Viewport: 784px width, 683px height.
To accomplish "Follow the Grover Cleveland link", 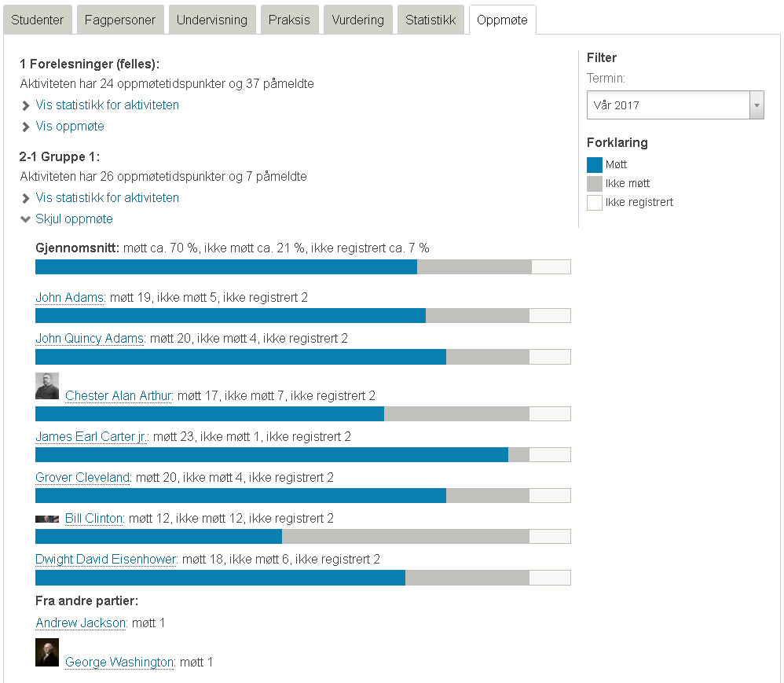I will 83,478.
